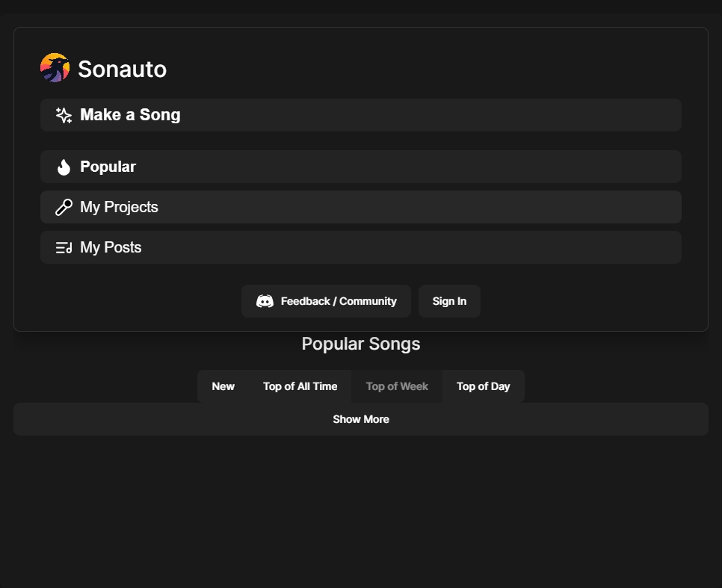Screen dimensions: 722x588
Task: Click the music list icon beside My Posts
Action: 64,247
